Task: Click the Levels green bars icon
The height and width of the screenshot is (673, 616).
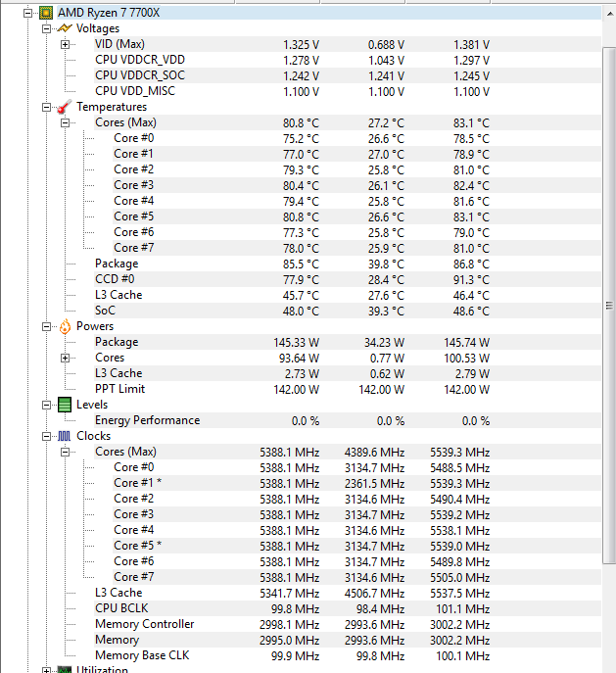Action: pyautogui.click(x=65, y=405)
